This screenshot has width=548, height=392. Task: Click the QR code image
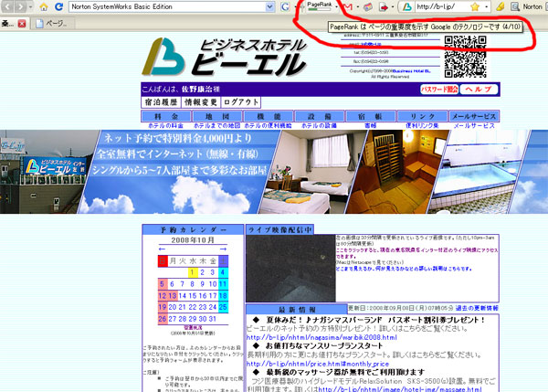tap(465, 57)
